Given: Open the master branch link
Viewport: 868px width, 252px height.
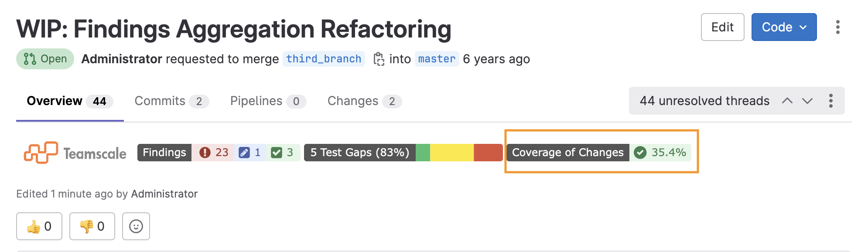Looking at the screenshot, I should (x=437, y=58).
